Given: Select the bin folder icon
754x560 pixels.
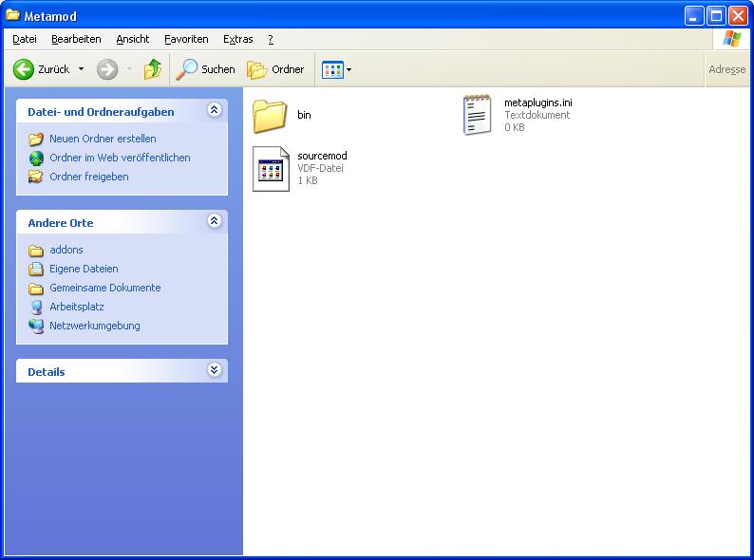Looking at the screenshot, I should click(270, 116).
